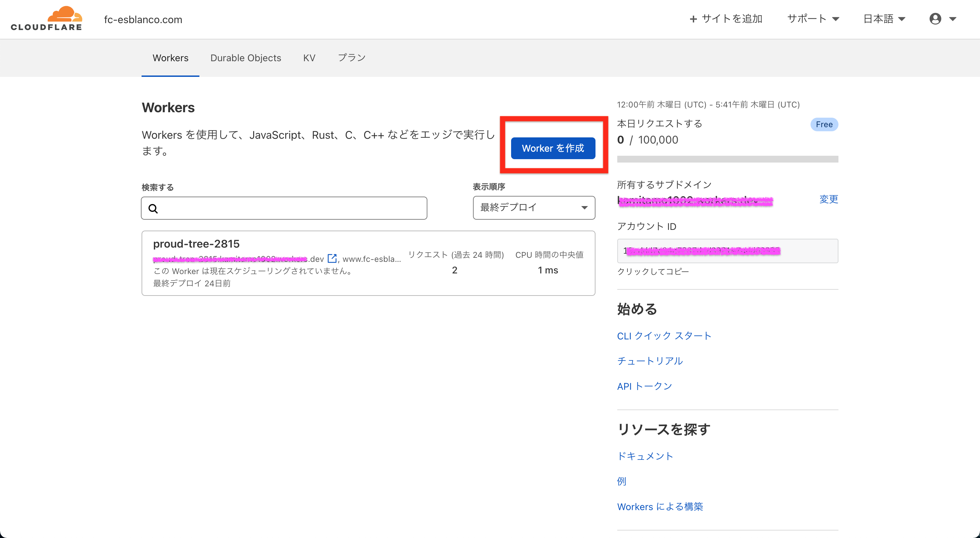
Task: Switch to the KV tab
Action: [x=309, y=58]
